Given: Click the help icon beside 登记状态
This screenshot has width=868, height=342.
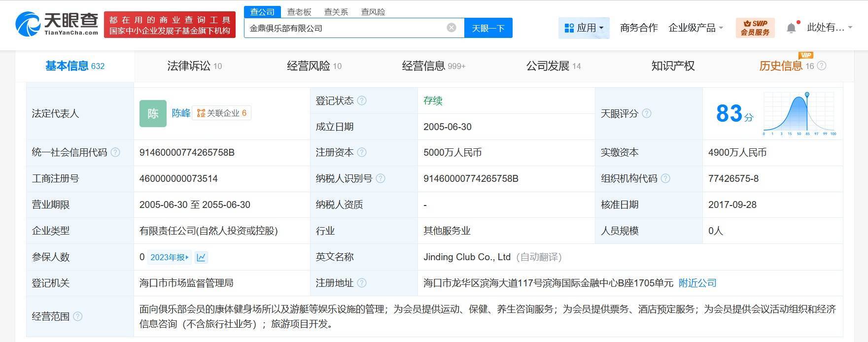Looking at the screenshot, I should tap(362, 101).
